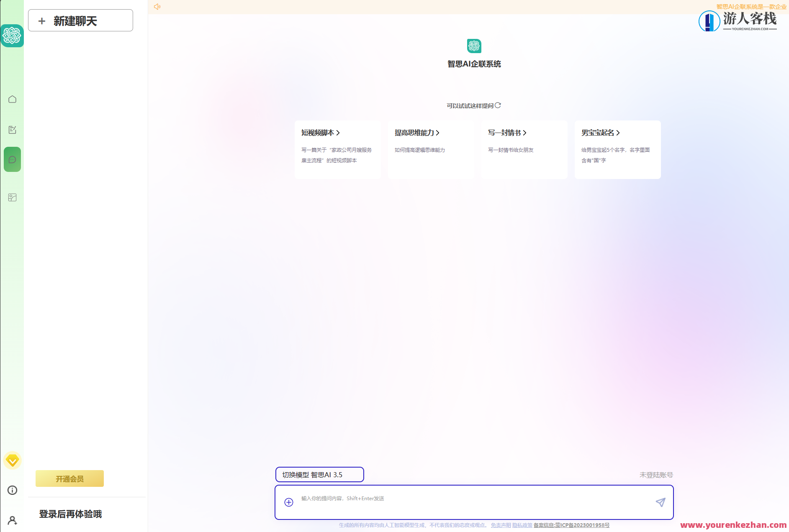Open the home icon in the sidebar

point(12,99)
